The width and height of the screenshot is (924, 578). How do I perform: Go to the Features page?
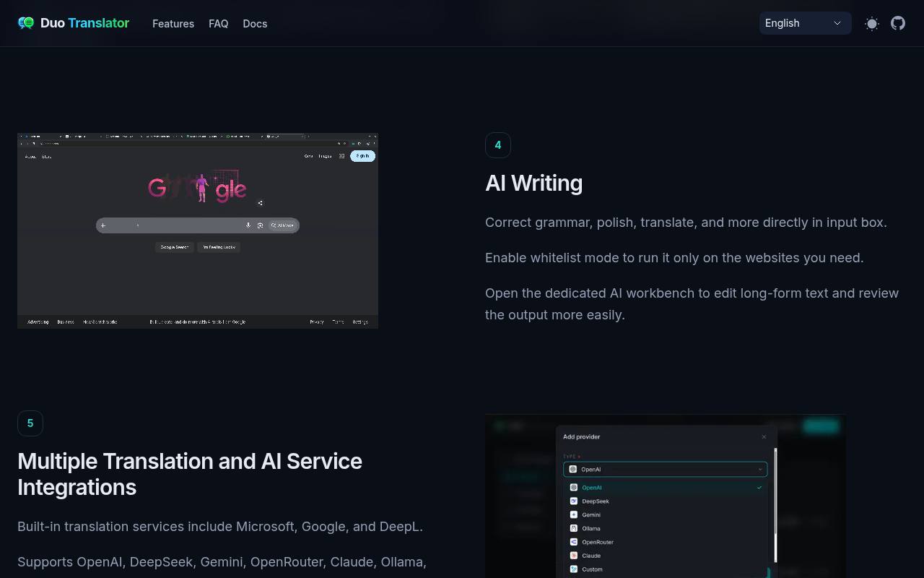pos(173,24)
